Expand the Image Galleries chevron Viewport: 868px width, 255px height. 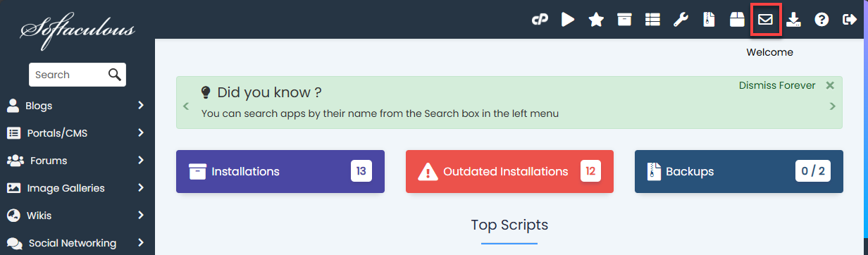(x=141, y=188)
